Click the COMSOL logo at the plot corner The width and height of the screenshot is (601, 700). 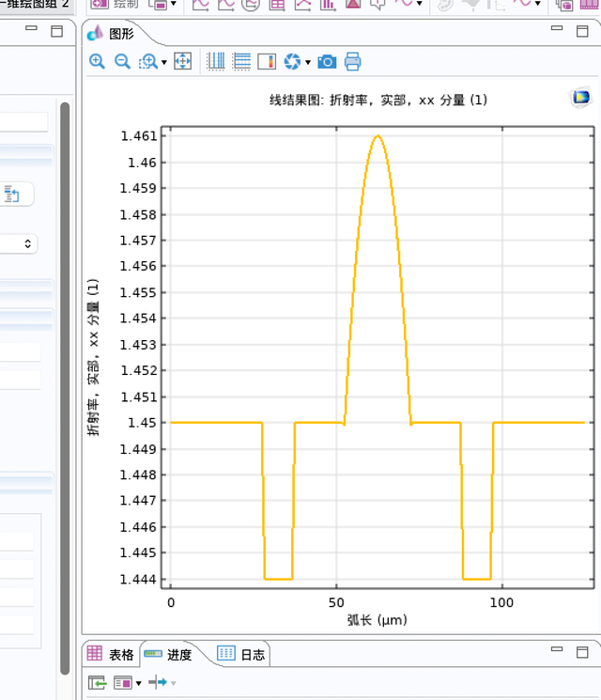(581, 97)
